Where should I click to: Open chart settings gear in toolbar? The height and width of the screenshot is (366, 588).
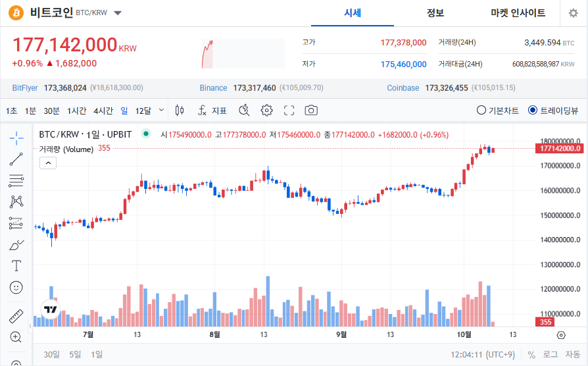point(266,111)
